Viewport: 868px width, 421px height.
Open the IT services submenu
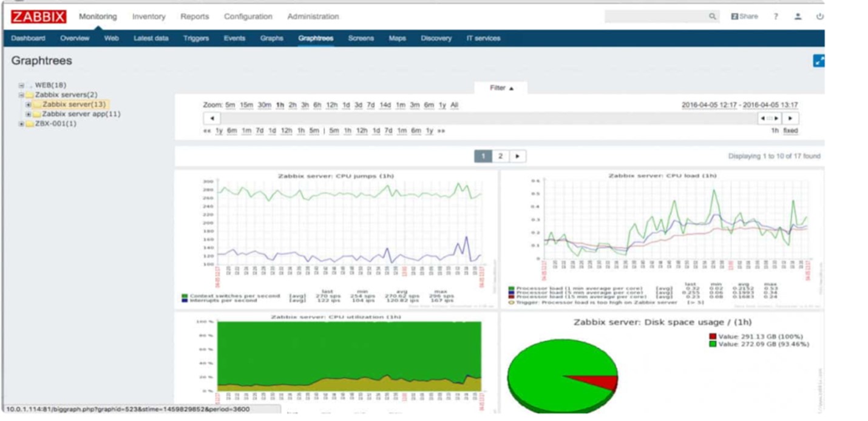click(x=483, y=38)
